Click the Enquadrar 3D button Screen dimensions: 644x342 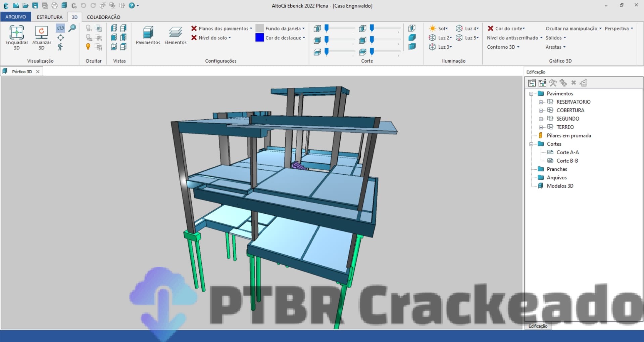(16, 38)
